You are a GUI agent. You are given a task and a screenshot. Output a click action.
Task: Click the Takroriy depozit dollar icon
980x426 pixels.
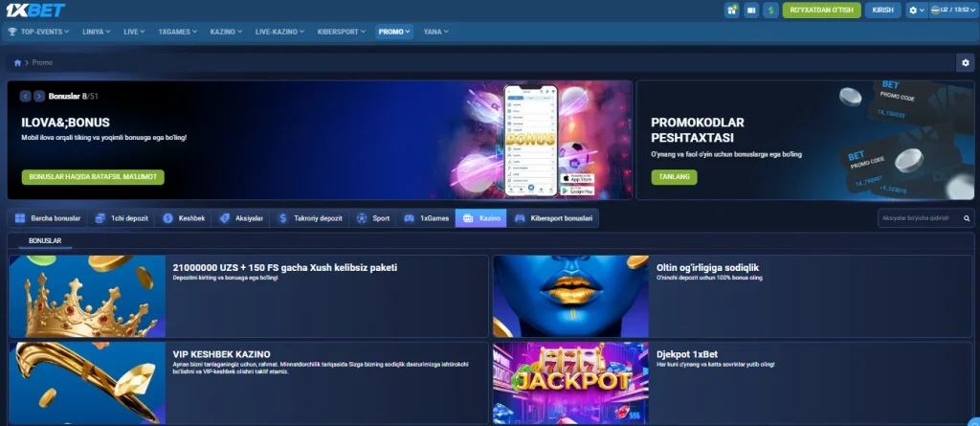coord(283,218)
